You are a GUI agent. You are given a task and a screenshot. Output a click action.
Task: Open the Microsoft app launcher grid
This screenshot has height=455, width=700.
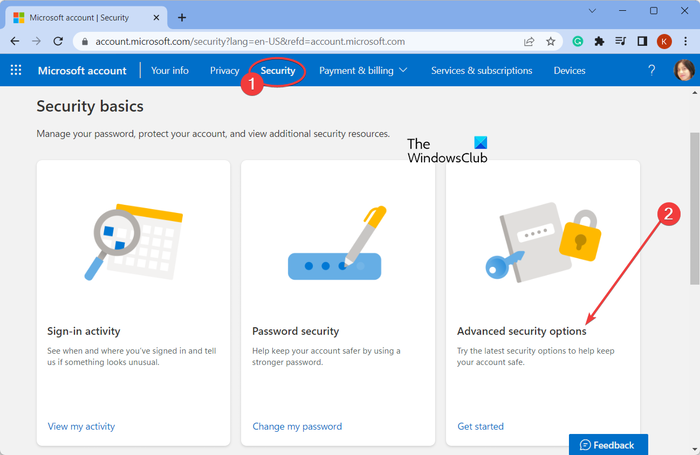click(x=16, y=70)
